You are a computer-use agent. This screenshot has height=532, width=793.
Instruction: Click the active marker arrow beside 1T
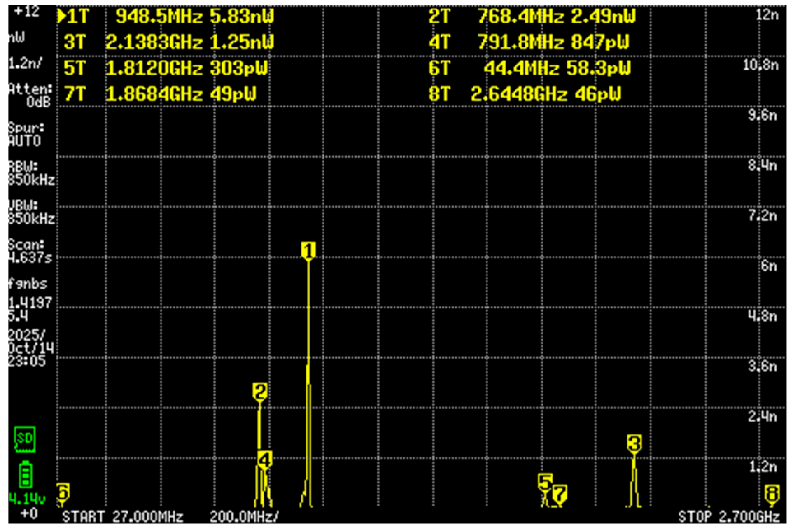tap(61, 16)
